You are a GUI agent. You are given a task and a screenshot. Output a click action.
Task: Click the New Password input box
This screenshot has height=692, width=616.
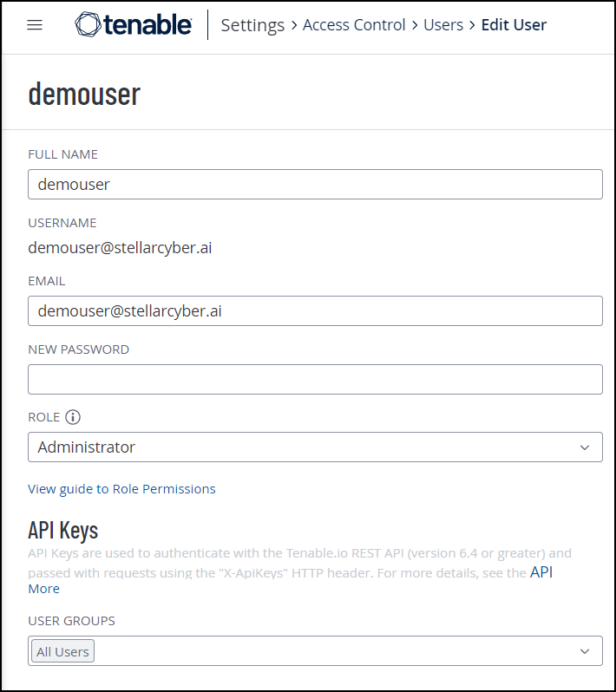pyautogui.click(x=315, y=380)
